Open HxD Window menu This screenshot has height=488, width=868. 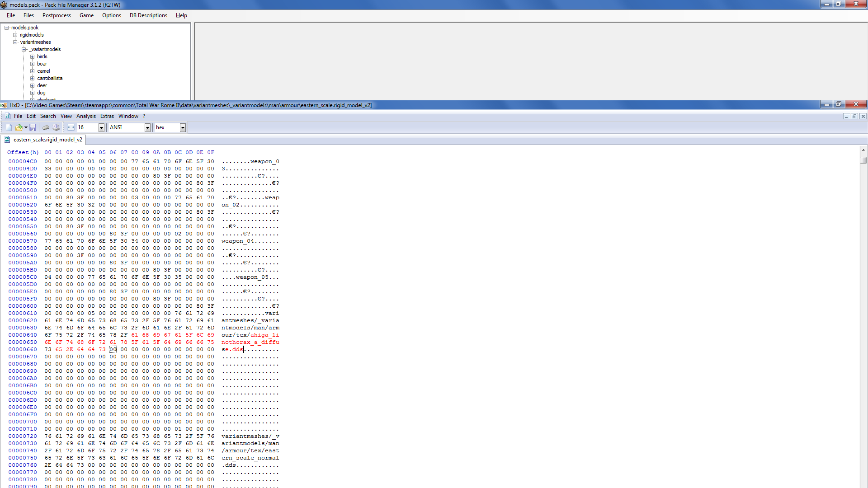point(128,116)
